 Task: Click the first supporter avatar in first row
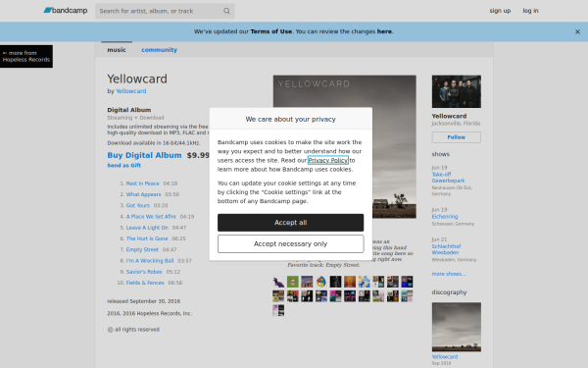[278, 282]
